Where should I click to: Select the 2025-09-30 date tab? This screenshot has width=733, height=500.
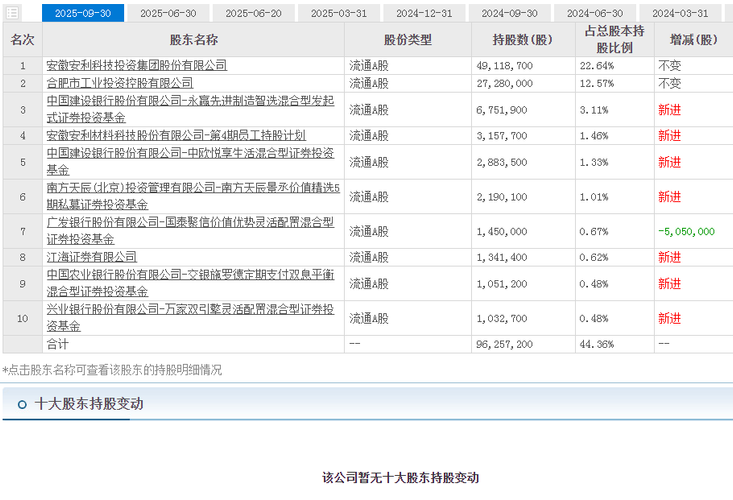click(83, 13)
